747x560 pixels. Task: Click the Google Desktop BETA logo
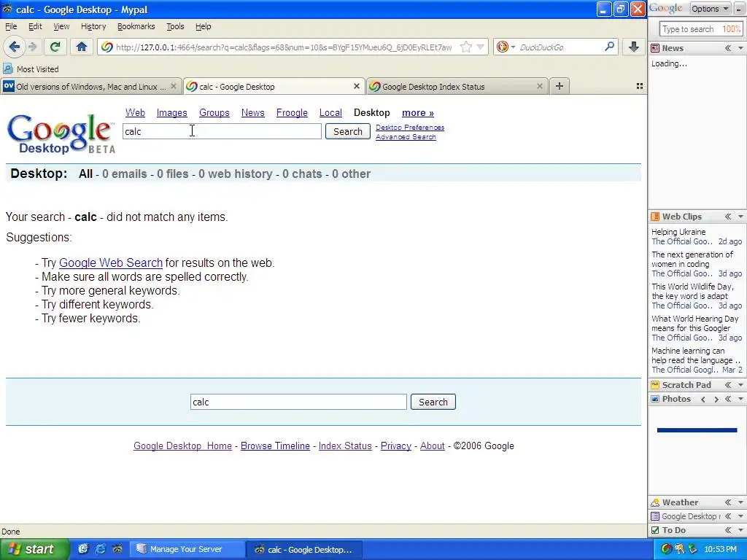click(61, 134)
